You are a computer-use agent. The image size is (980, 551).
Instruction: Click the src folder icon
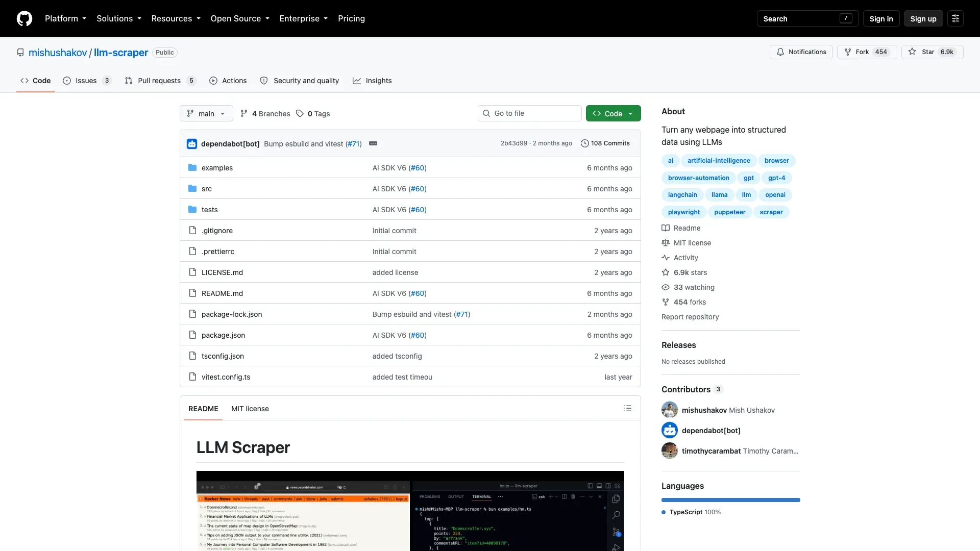click(192, 189)
